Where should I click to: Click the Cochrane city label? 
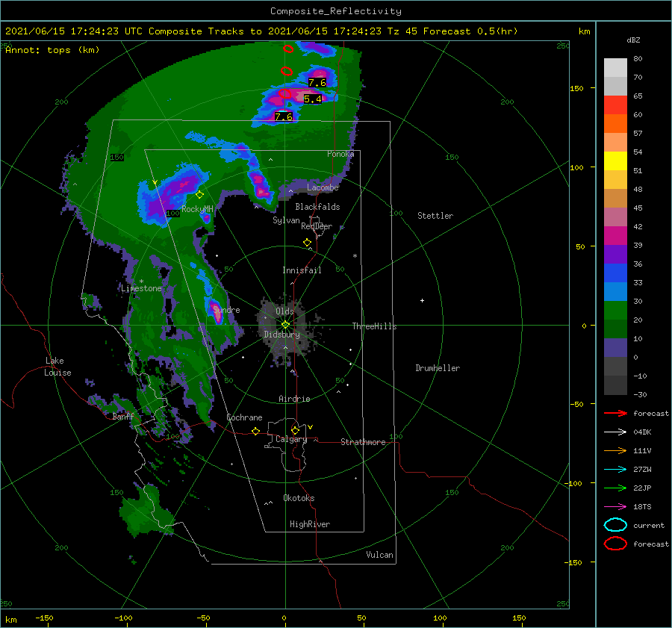tap(244, 417)
